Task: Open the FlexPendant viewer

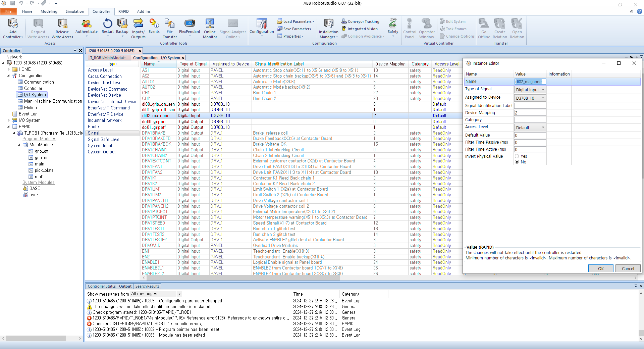Action: tap(190, 28)
